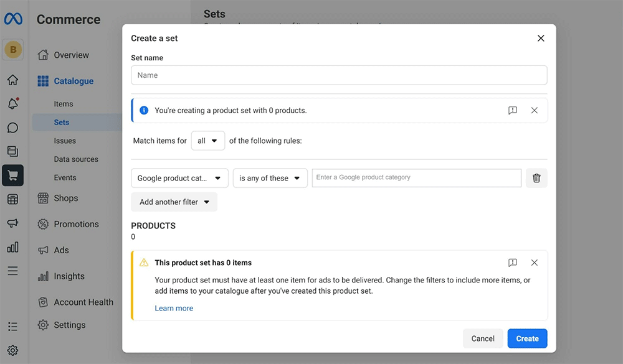Follow the Learn more link
The height and width of the screenshot is (364, 623).
point(174,308)
